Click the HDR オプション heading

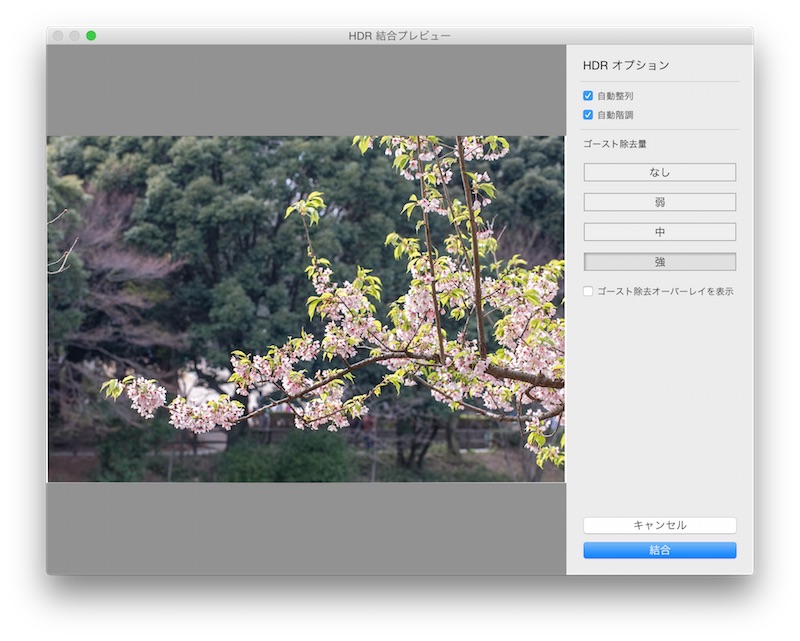coord(625,65)
